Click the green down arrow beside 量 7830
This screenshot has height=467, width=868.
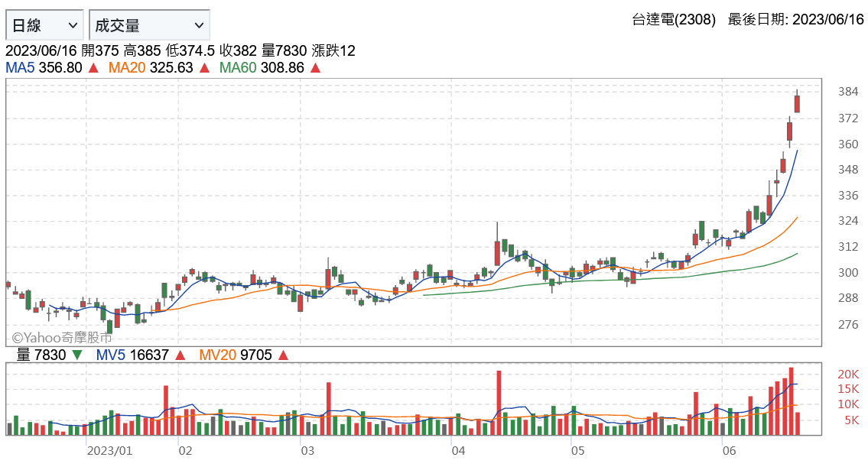pyautogui.click(x=77, y=355)
